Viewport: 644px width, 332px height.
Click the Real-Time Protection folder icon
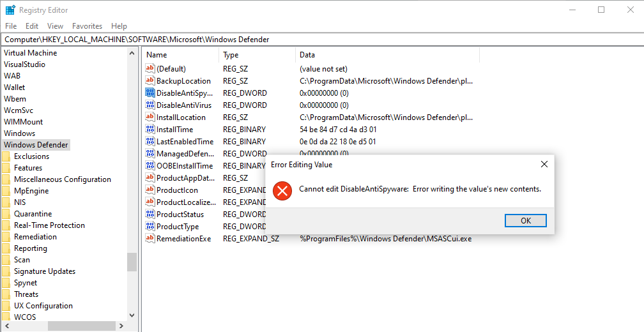pyautogui.click(x=6, y=225)
